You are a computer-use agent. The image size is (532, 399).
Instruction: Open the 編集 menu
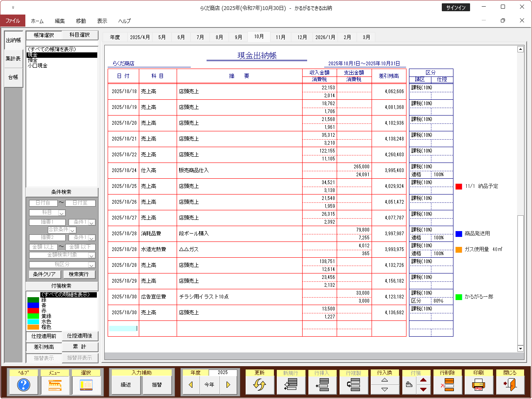pyautogui.click(x=60, y=21)
